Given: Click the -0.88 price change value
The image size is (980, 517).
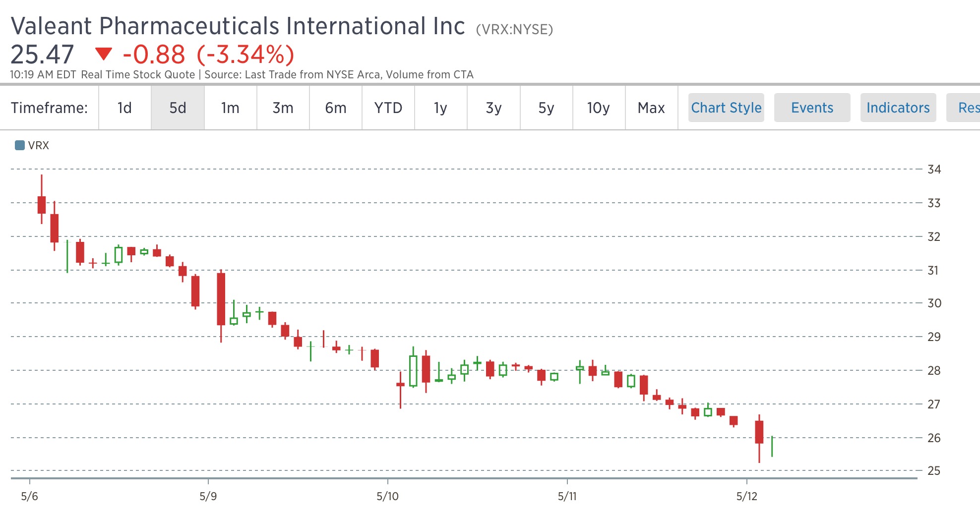Looking at the screenshot, I should [154, 55].
